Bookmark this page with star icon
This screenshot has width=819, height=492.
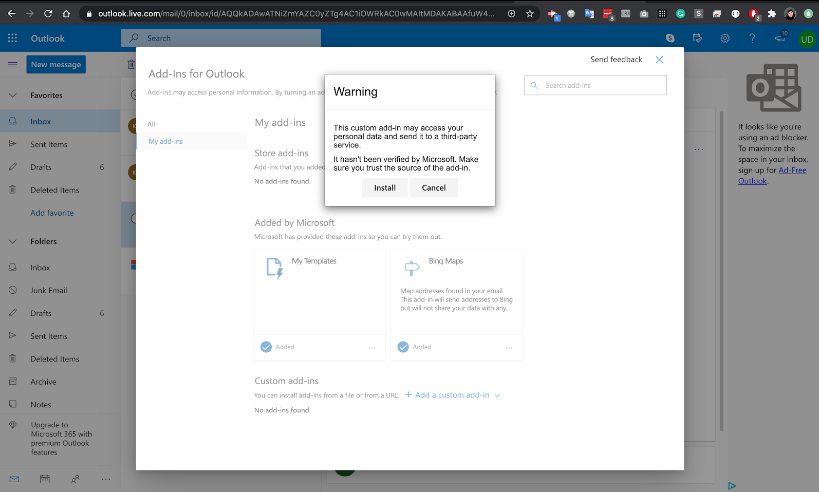(x=530, y=14)
